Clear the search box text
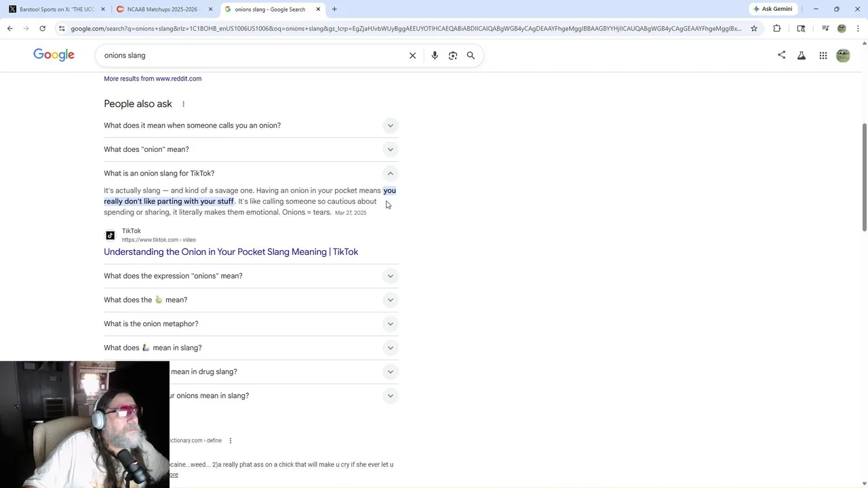Screen dimensions: 868x488 pyautogui.click(x=412, y=56)
